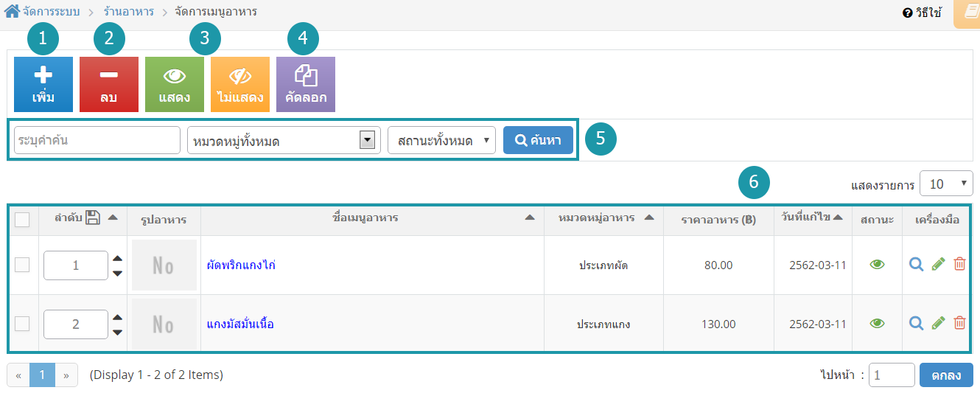980x393 pixels.
Task: Go to ร้านอาหาร in the breadcrumb
Action: click(129, 12)
